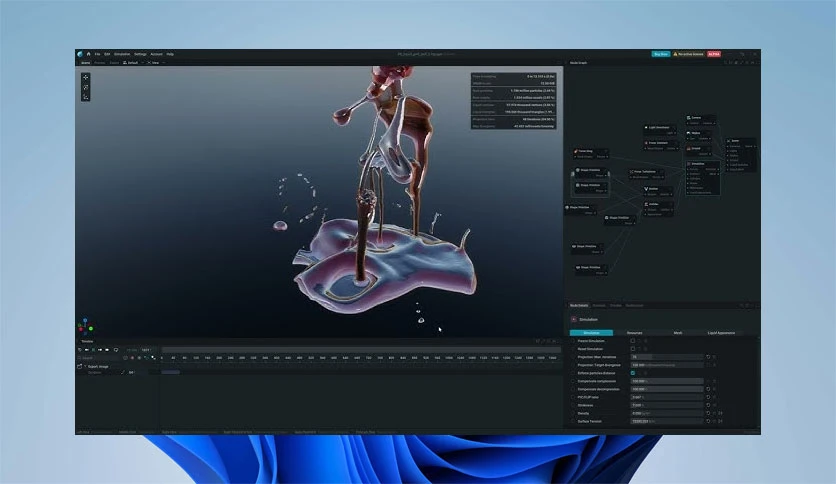Click the red ALPHA badge
The image size is (836, 484).
[714, 54]
